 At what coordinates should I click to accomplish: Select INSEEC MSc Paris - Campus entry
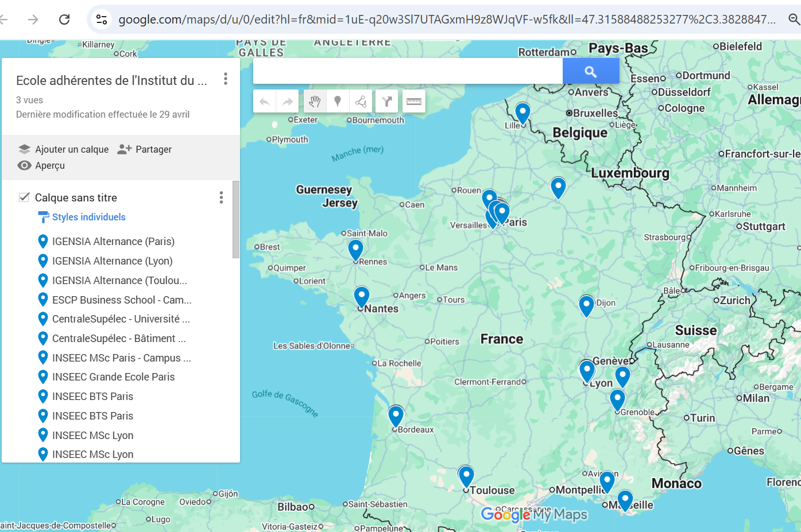(x=121, y=358)
